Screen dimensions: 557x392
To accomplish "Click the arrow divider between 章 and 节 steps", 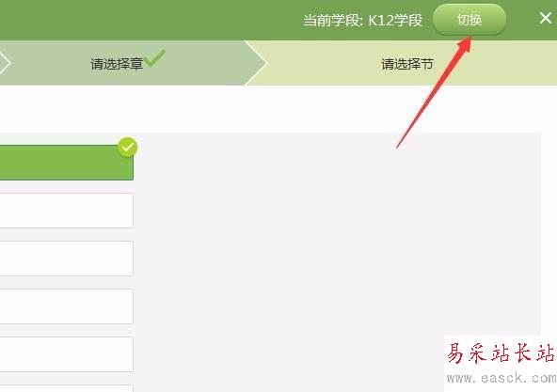I will (x=256, y=63).
